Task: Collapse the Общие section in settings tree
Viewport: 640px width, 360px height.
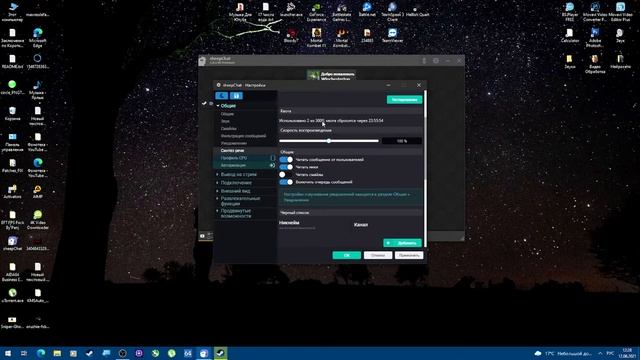Action: click(x=218, y=106)
